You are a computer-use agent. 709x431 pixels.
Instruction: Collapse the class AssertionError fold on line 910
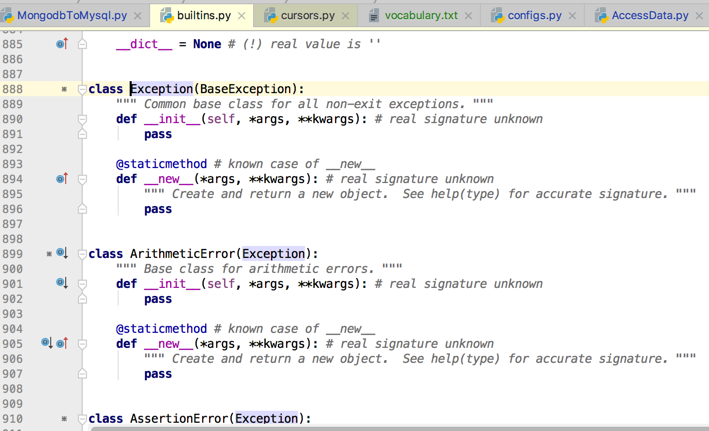coord(82,419)
